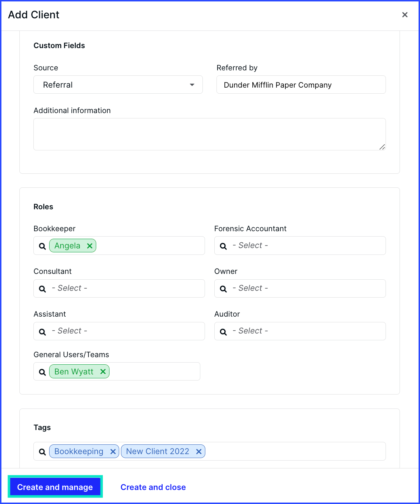Click the search icon in Bookkeeper field
The image size is (420, 504).
[42, 246]
